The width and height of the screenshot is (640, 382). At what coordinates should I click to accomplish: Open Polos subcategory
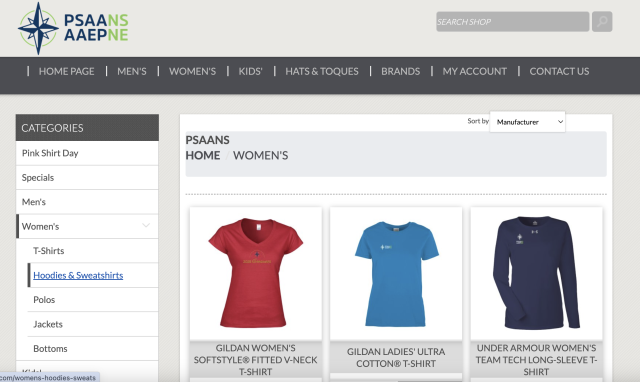(x=93, y=300)
